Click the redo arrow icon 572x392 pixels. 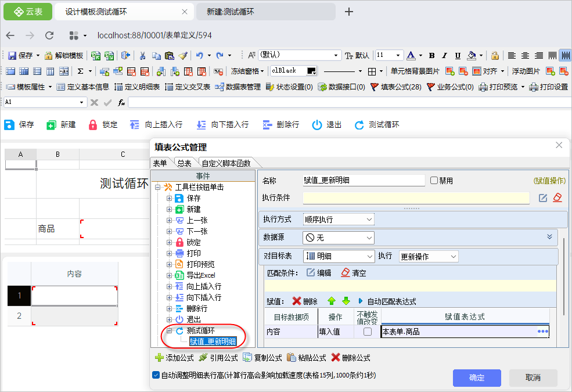coord(220,55)
